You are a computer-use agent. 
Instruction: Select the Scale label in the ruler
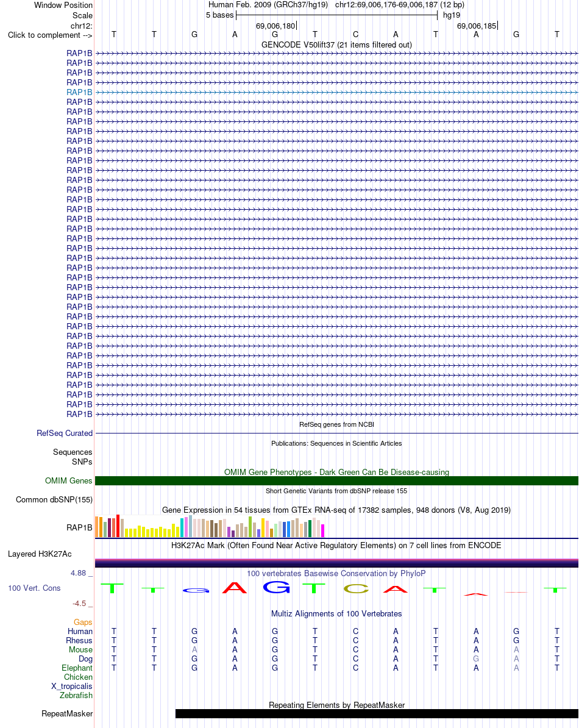click(82, 15)
